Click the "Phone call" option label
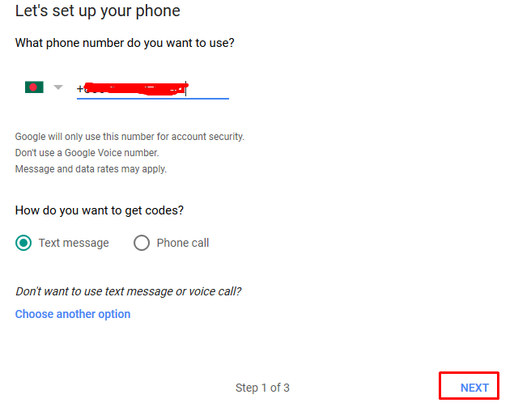This screenshot has height=420, width=514. 183,243
